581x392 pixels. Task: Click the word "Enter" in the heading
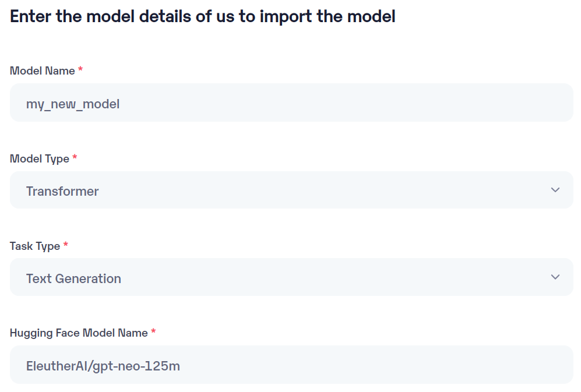31,16
